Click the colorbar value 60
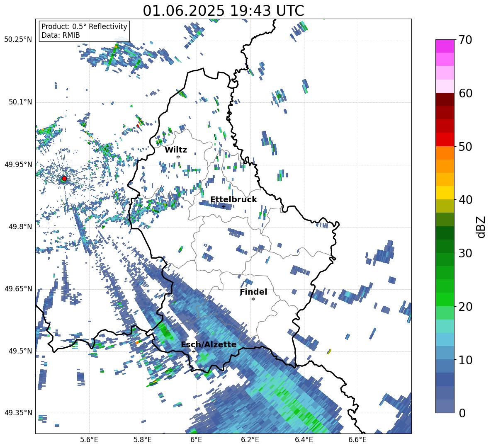Screen dimensions: 491x448 pos(465,93)
